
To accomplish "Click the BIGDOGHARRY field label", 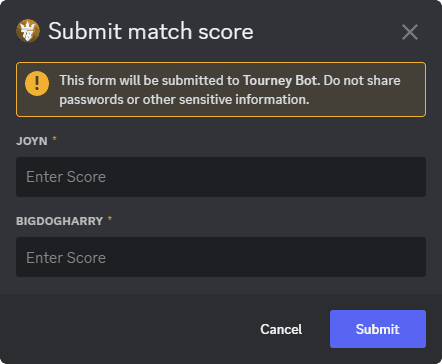I will (x=60, y=221).
